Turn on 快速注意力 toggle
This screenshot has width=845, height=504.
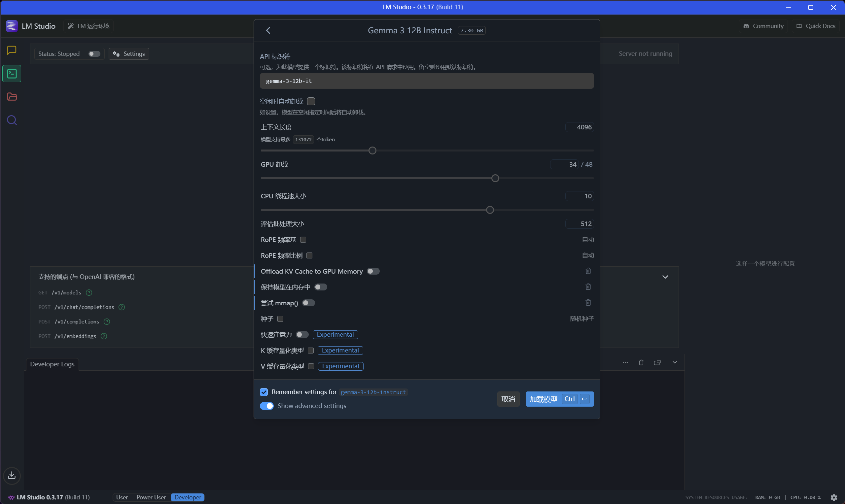[302, 335]
